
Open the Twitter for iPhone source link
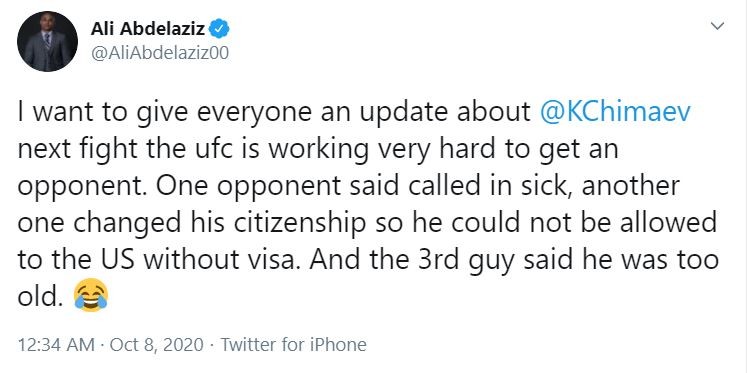point(293,344)
